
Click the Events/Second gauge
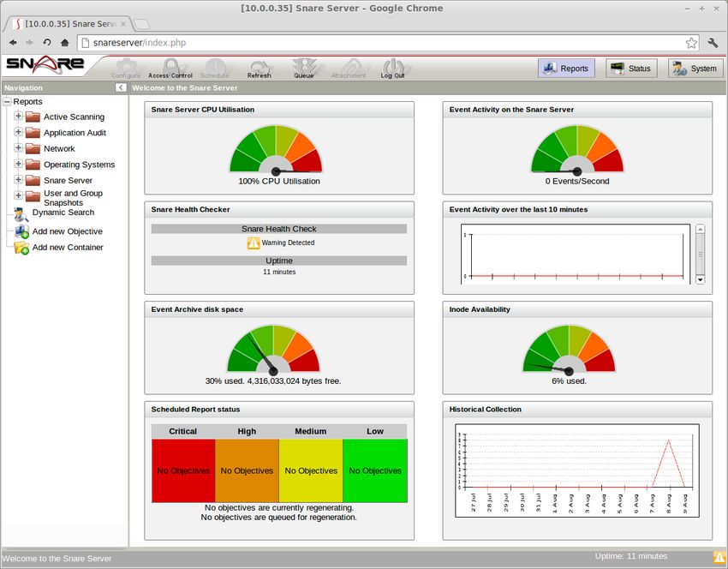[x=577, y=149]
